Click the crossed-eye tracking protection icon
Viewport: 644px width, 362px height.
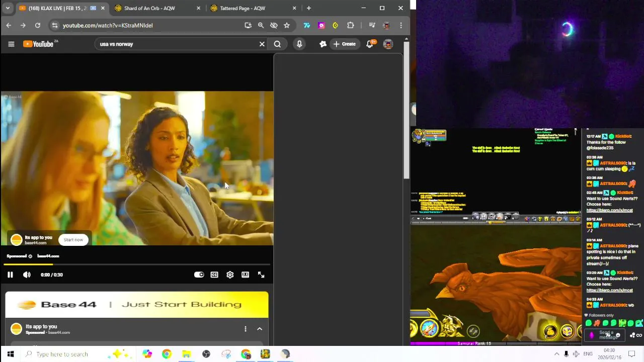point(274,25)
